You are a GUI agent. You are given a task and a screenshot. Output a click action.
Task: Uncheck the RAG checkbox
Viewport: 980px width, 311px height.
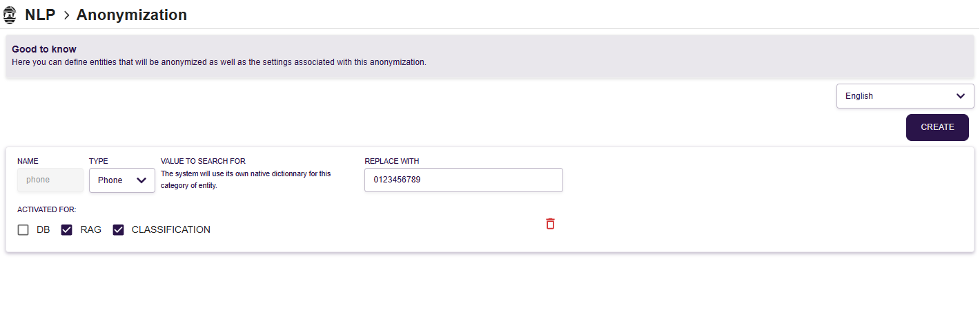(x=67, y=230)
